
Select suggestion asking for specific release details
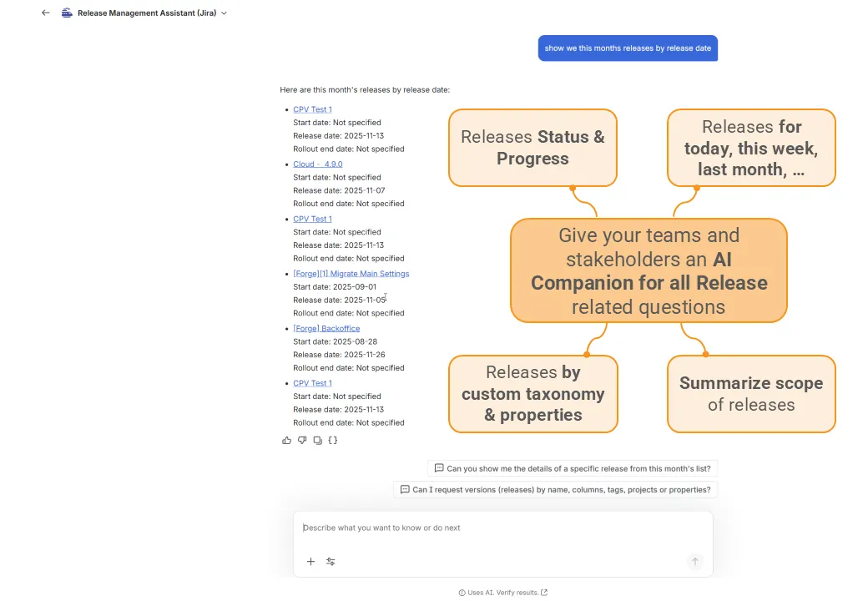(576, 468)
